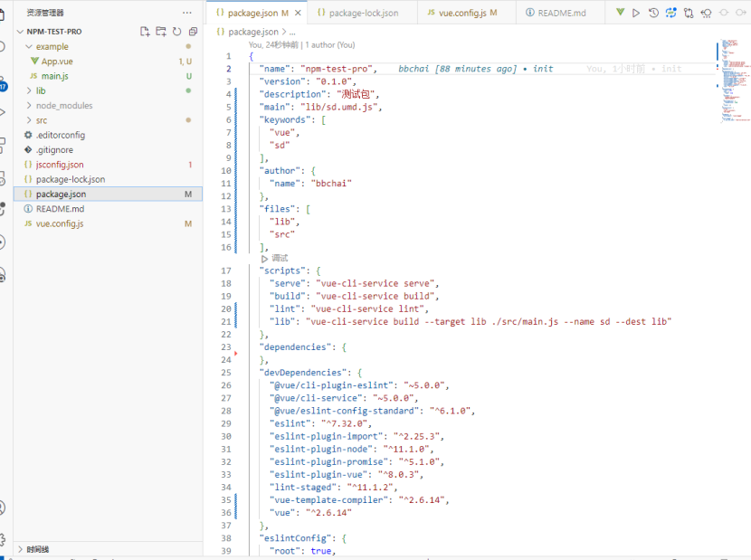Click the greyed-out circle-with-right-arrow icon in toolbar
This screenshot has height=560, width=751.
pyautogui.click(x=741, y=13)
